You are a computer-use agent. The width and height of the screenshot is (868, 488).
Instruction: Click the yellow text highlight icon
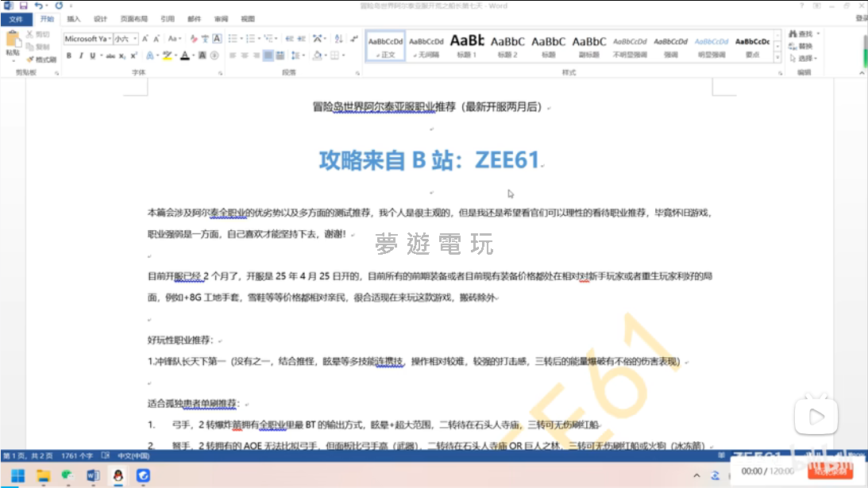(x=167, y=56)
